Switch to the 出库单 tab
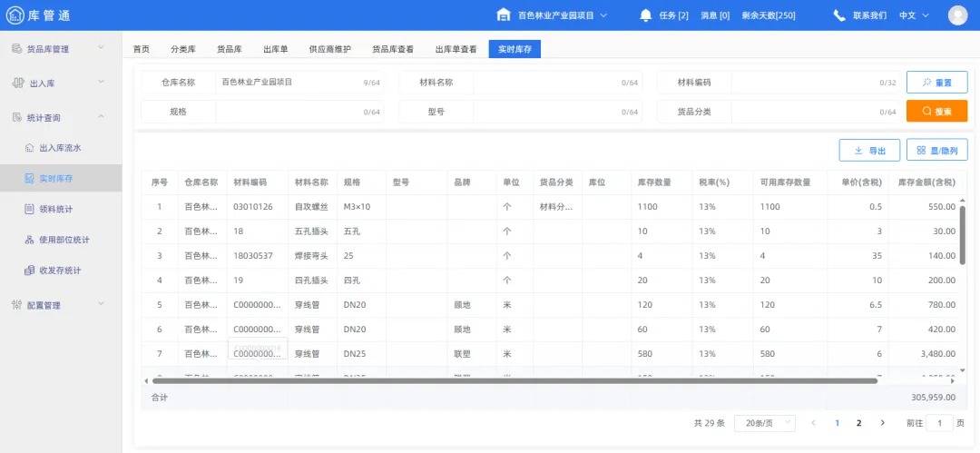980x453 pixels. [275, 49]
